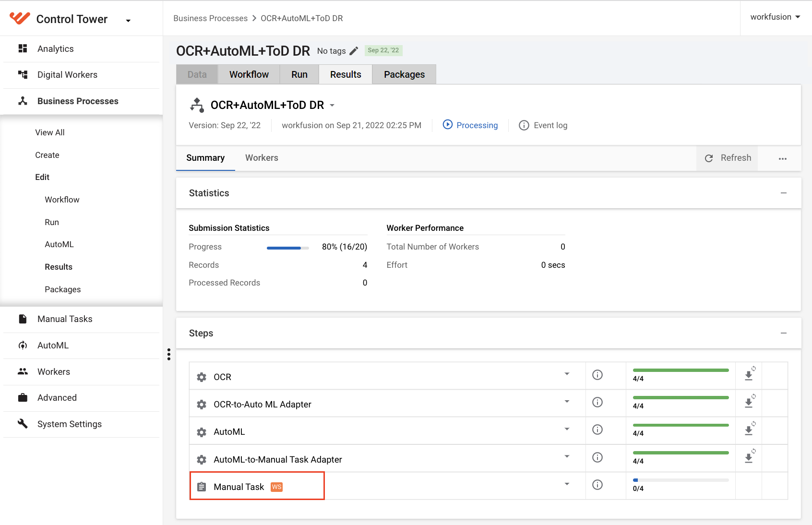Show info for AutoML-to-Manual Task Adapter
The height and width of the screenshot is (525, 812).
coord(597,457)
